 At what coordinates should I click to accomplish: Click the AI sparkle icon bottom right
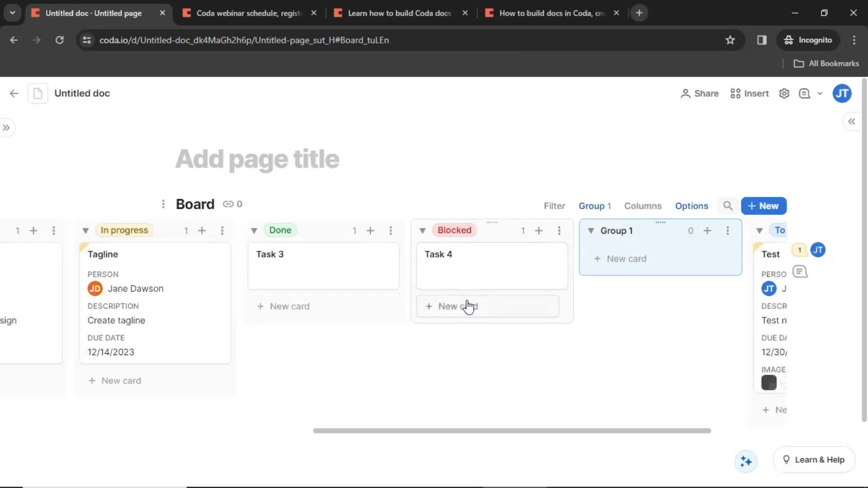click(x=746, y=460)
